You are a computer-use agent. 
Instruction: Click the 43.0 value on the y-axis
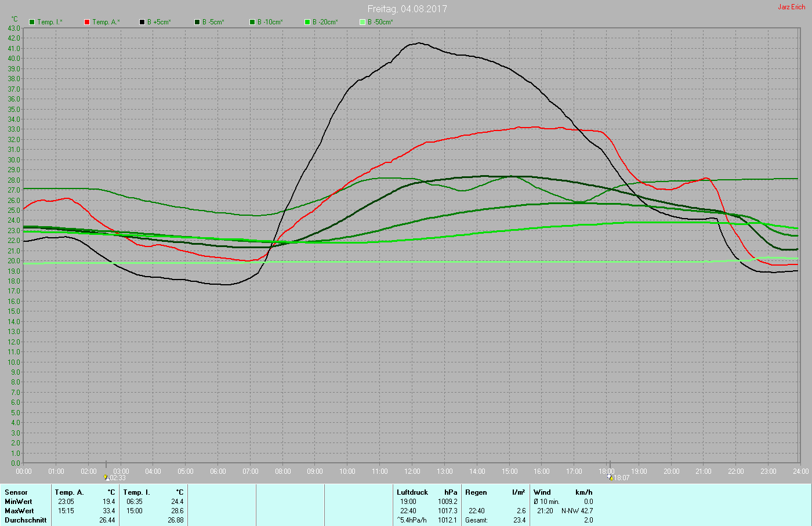[13, 28]
